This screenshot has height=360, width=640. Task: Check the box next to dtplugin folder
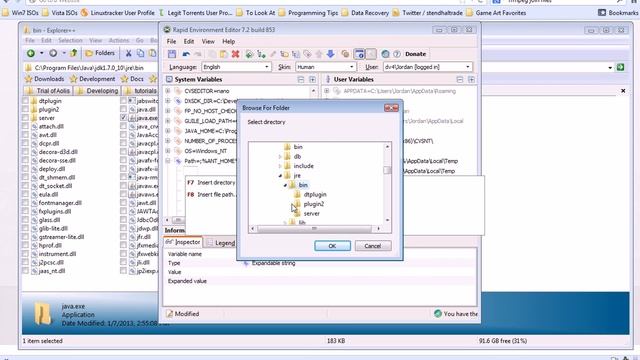pyautogui.click(x=26, y=100)
